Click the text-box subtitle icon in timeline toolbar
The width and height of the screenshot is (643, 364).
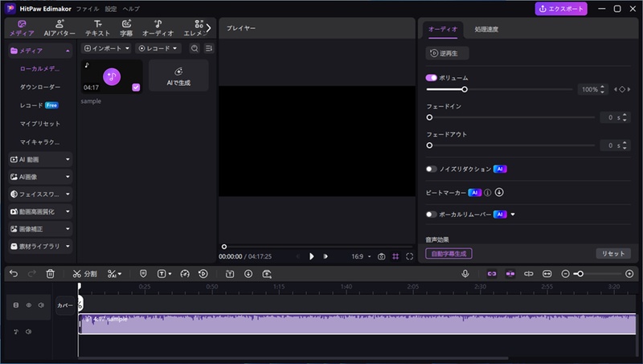[230, 274]
